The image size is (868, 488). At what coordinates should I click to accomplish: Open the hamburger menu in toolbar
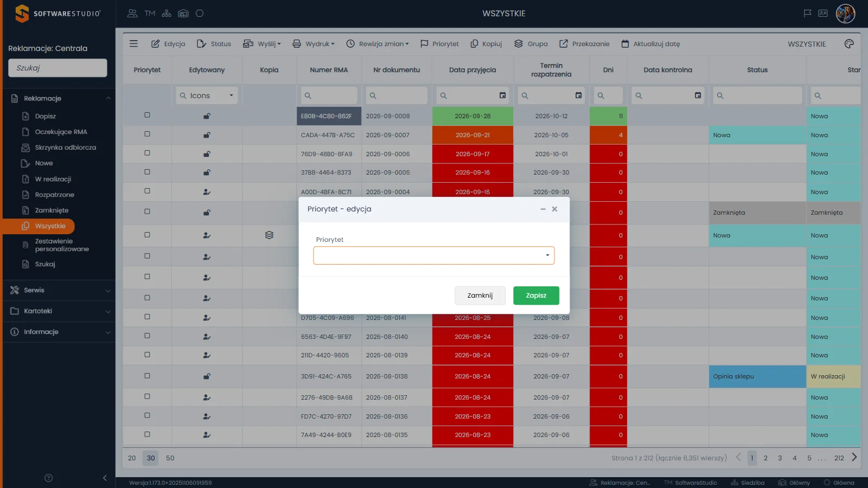pyautogui.click(x=133, y=43)
